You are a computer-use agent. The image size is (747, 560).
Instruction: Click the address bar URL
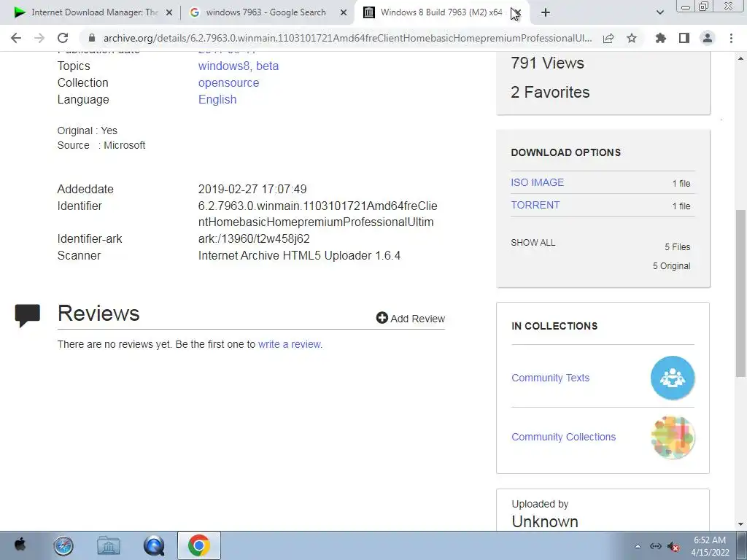[x=347, y=38]
